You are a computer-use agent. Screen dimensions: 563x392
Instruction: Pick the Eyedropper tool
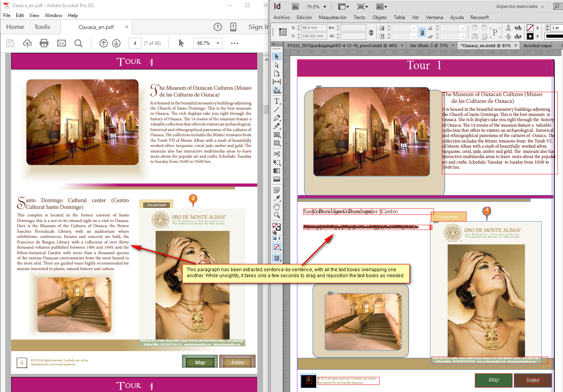click(277, 198)
